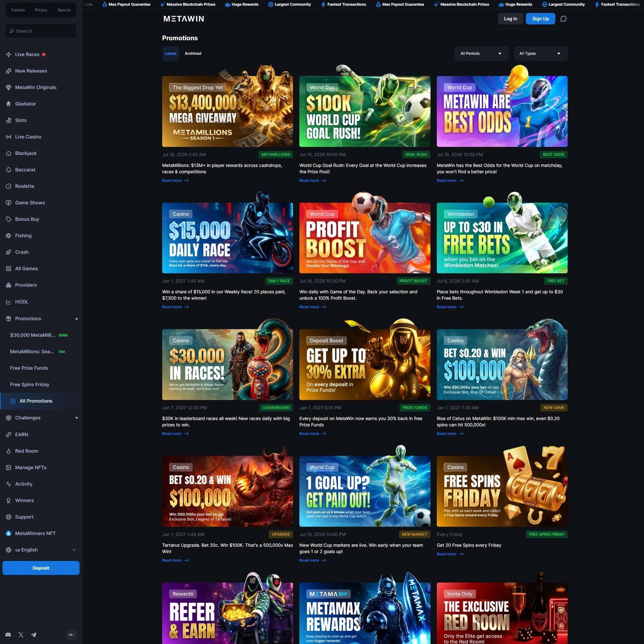644x644 pixels.
Task: Open HODL chart icon
Action: click(x=8, y=302)
